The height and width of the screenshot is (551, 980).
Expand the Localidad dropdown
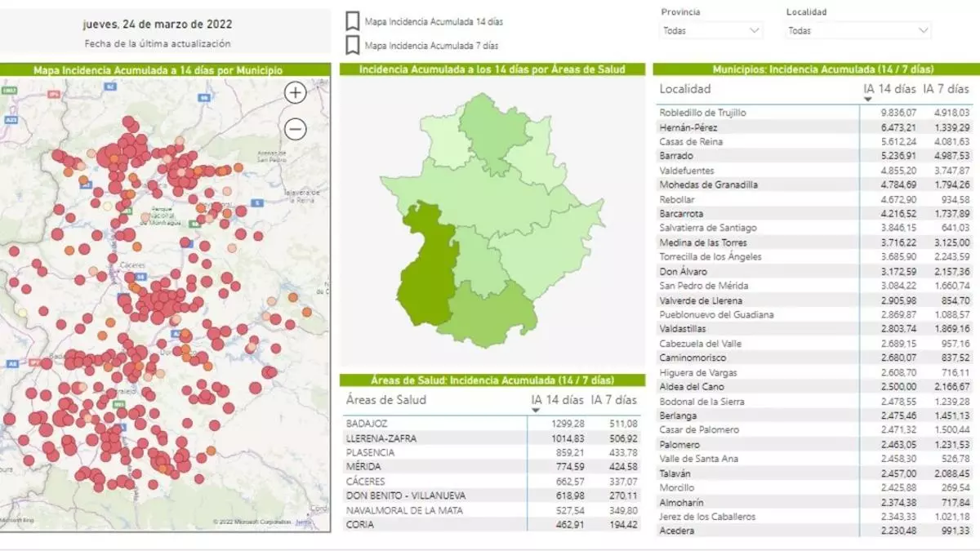pyautogui.click(x=857, y=31)
